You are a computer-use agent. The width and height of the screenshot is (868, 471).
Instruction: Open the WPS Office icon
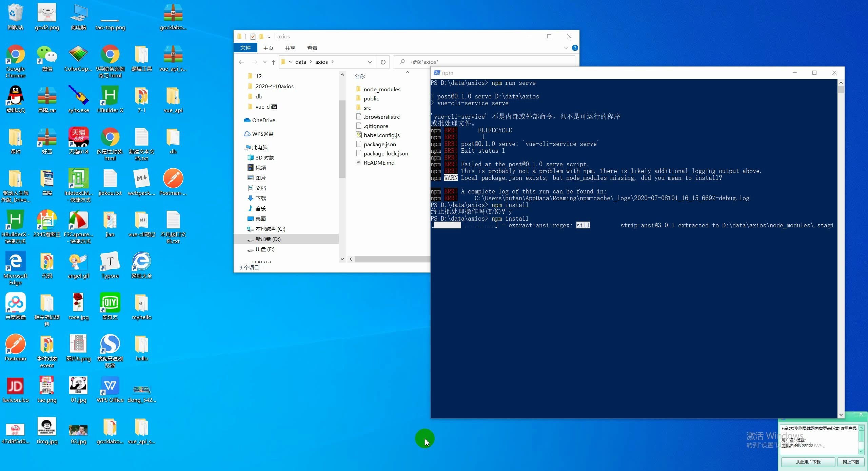click(x=110, y=386)
